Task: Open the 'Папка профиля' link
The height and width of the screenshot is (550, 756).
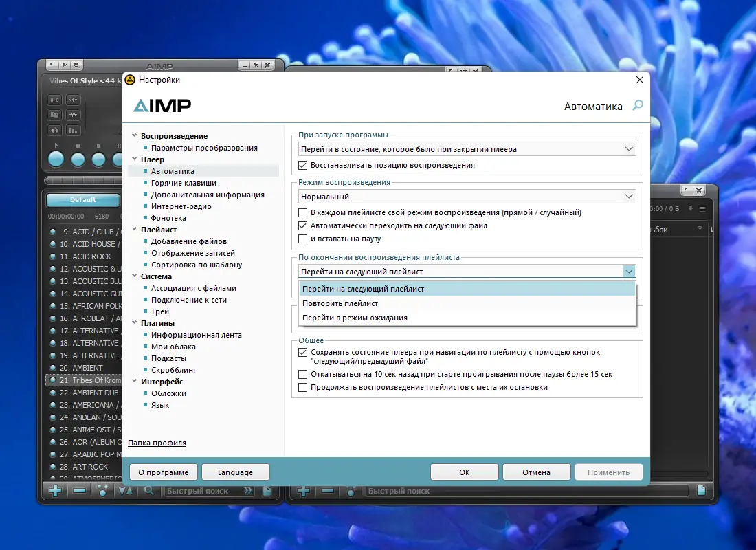Action: pos(157,443)
